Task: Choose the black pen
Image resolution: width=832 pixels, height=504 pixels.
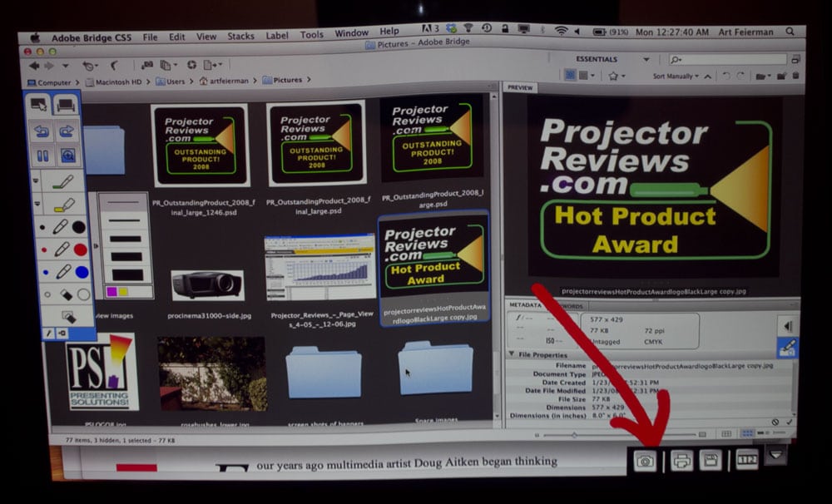Action: pos(60,227)
